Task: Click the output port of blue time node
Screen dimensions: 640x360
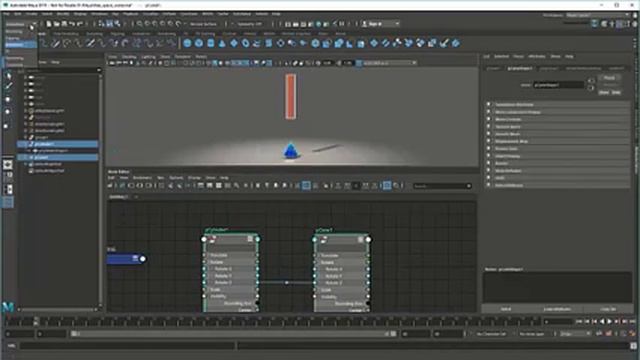Action: pos(142,258)
